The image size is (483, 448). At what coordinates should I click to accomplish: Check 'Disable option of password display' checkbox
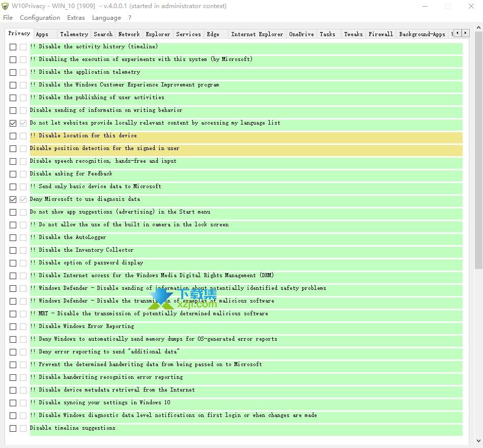(13, 263)
